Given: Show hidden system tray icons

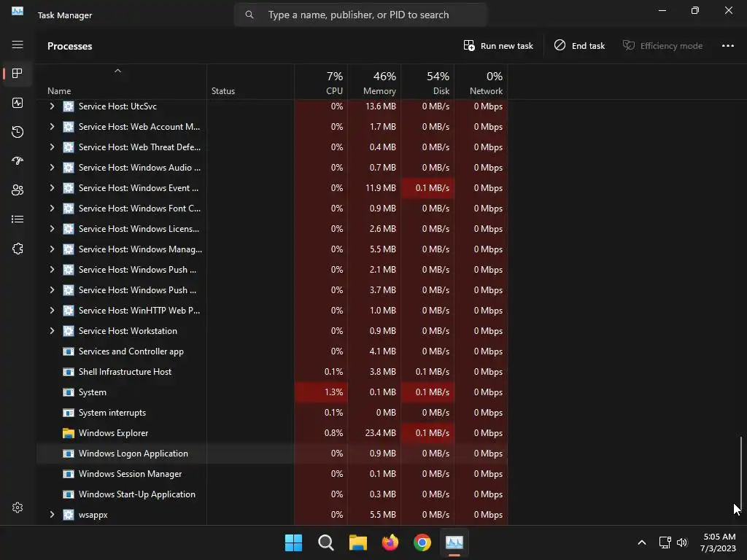Looking at the screenshot, I should (x=642, y=542).
